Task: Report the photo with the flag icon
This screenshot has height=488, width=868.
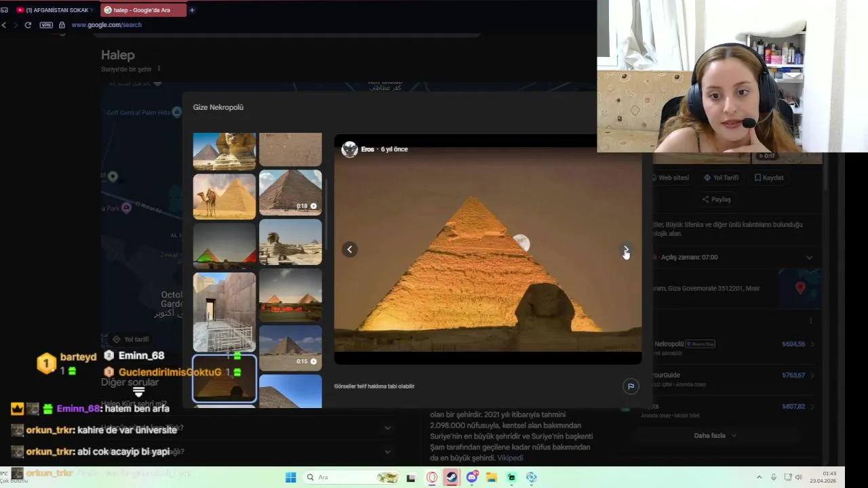Action: tap(631, 386)
